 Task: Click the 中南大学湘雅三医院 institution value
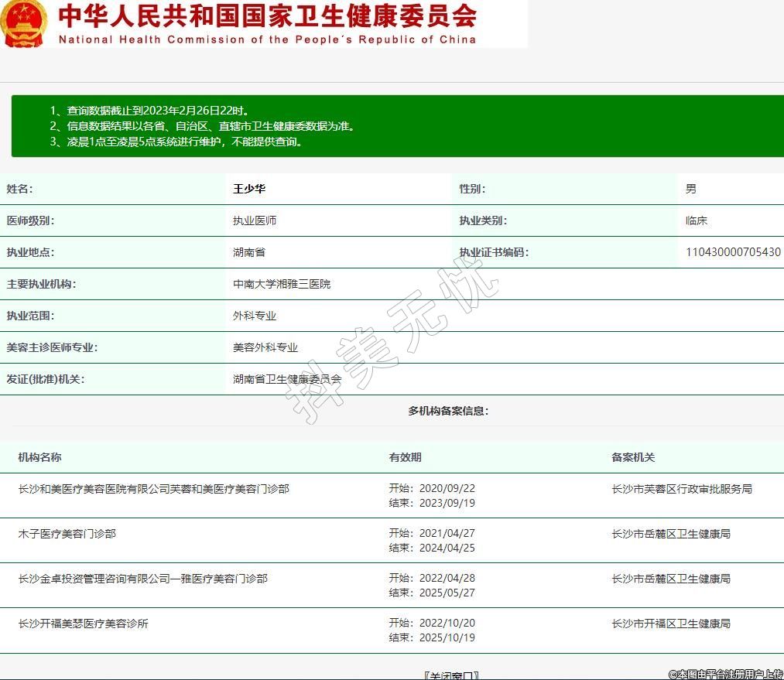(282, 284)
